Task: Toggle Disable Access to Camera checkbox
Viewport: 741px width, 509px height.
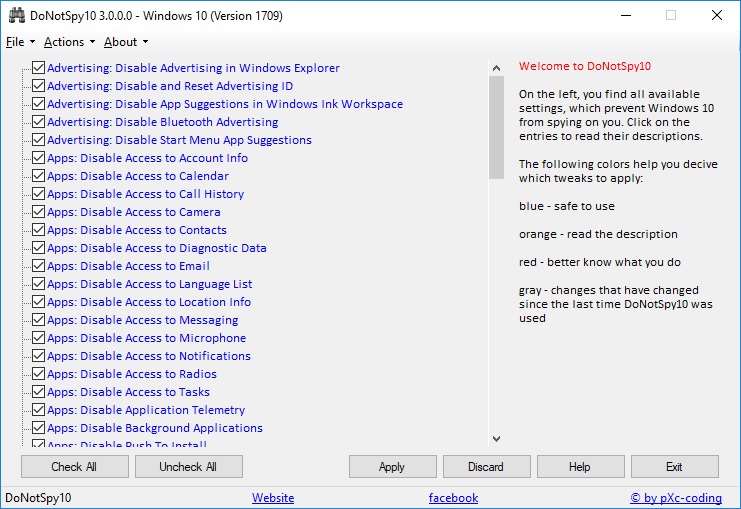Action: pos(39,211)
